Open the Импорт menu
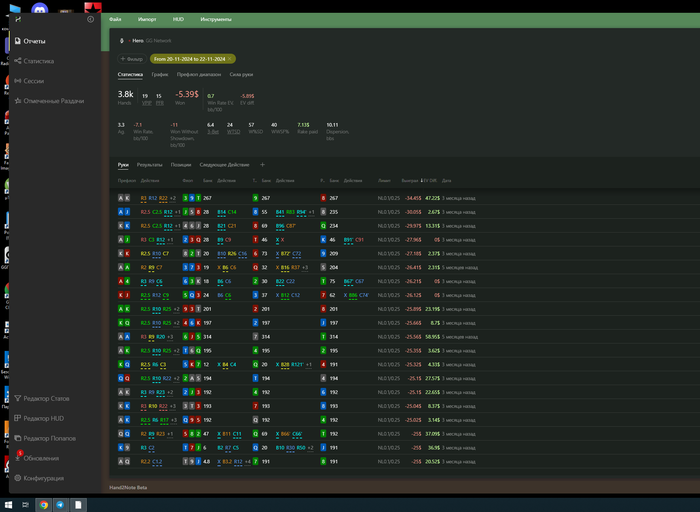700x512 pixels. coord(147,19)
